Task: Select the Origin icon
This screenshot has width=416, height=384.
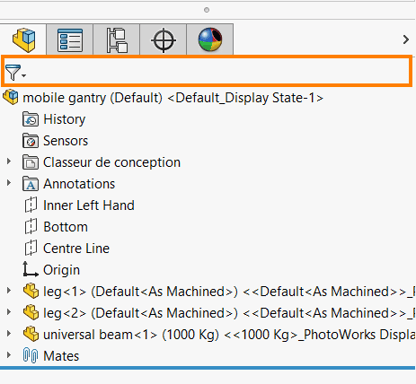Action: 31,269
